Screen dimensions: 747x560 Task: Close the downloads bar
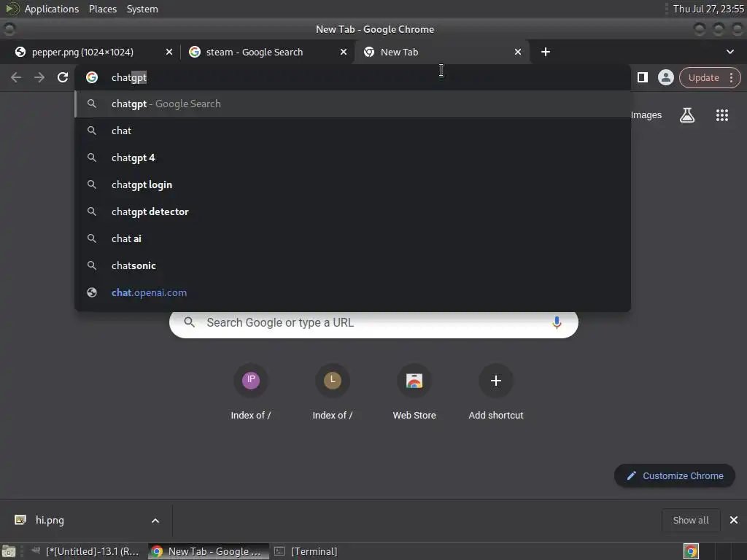pos(734,520)
